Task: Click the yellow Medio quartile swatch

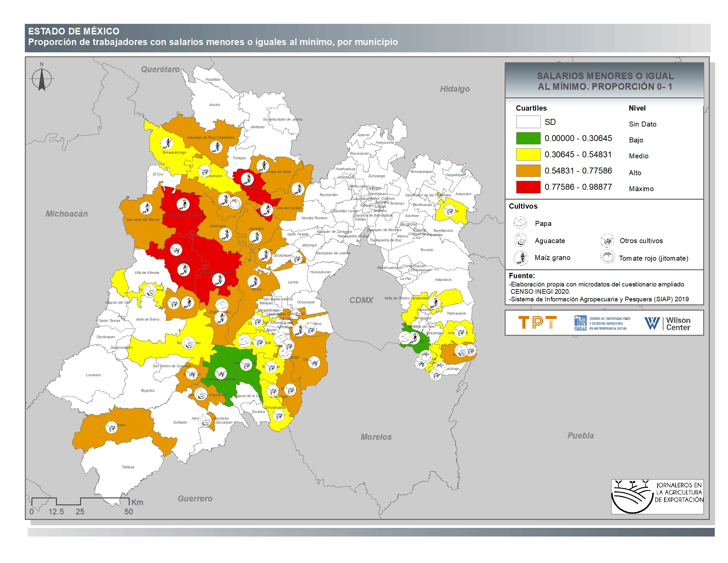Action: click(528, 154)
